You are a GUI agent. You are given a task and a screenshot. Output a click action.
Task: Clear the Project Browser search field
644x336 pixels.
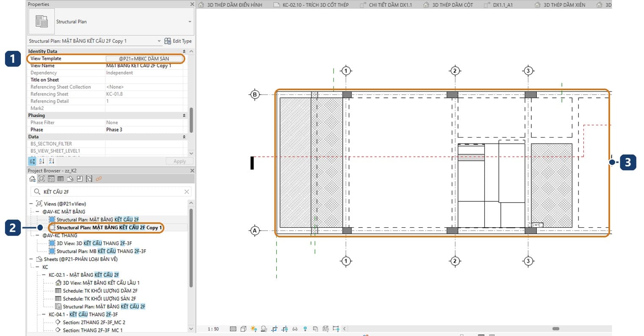click(x=186, y=192)
